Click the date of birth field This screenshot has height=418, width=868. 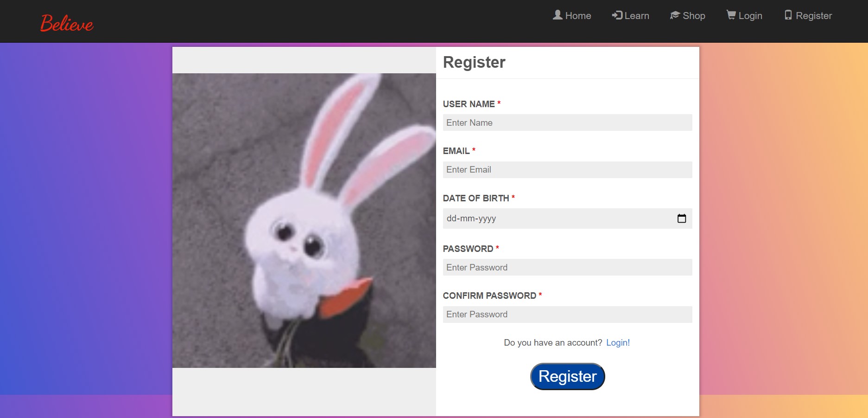(567, 219)
